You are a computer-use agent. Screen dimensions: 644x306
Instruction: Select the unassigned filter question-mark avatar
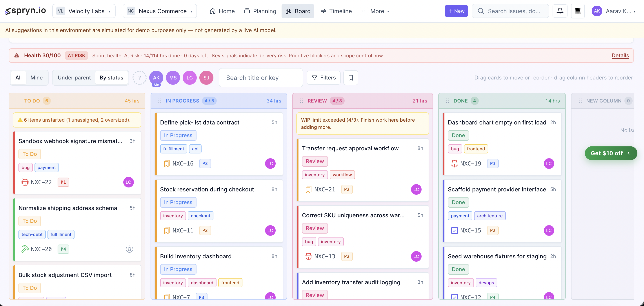point(140,78)
